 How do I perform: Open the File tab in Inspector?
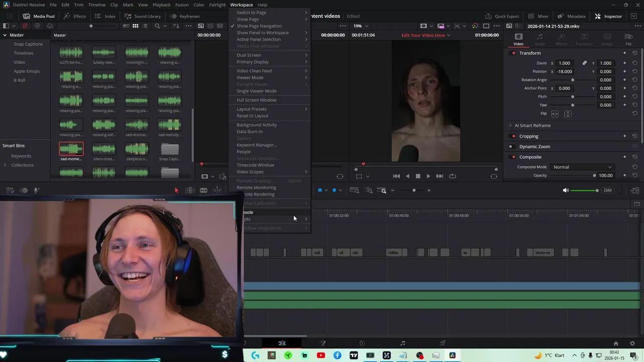pos(628,39)
